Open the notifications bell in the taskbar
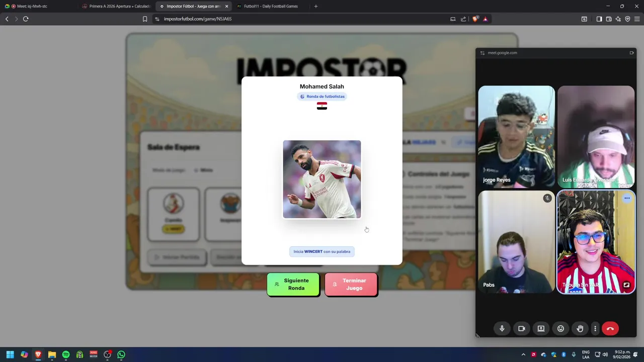The width and height of the screenshot is (644, 362). (x=636, y=354)
